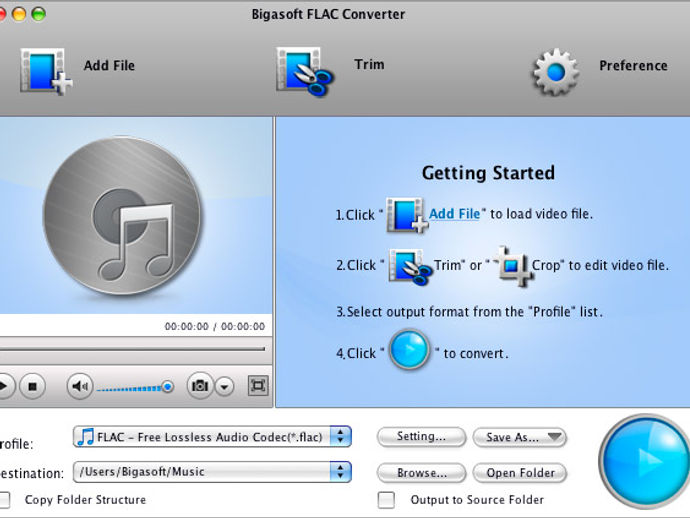Click Add File icon in step 1
Image resolution: width=690 pixels, height=518 pixels.
[407, 215]
